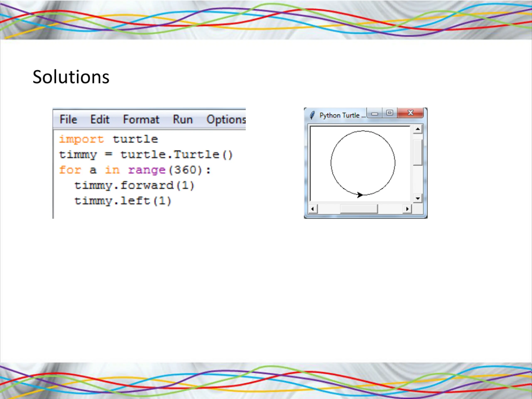
Task: Click the 'Solutions' slide heading
Action: pyautogui.click(x=71, y=77)
